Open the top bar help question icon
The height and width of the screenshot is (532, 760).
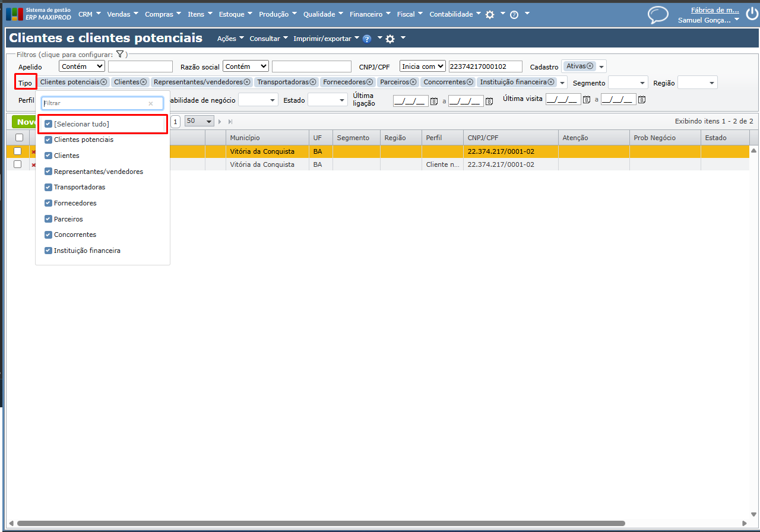click(514, 15)
